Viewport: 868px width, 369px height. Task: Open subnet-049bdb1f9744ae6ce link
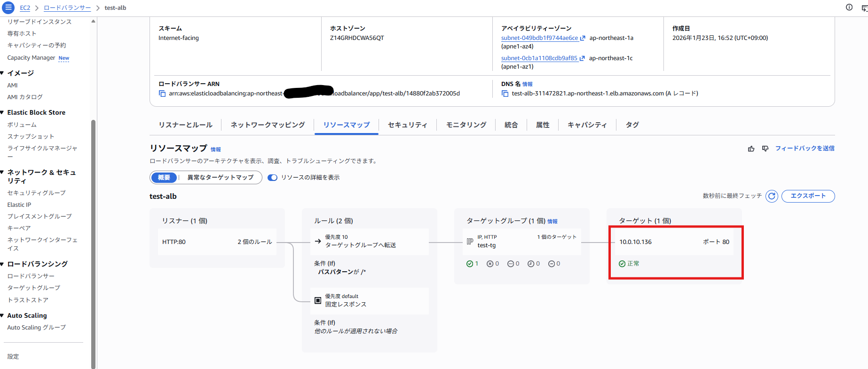pos(539,38)
